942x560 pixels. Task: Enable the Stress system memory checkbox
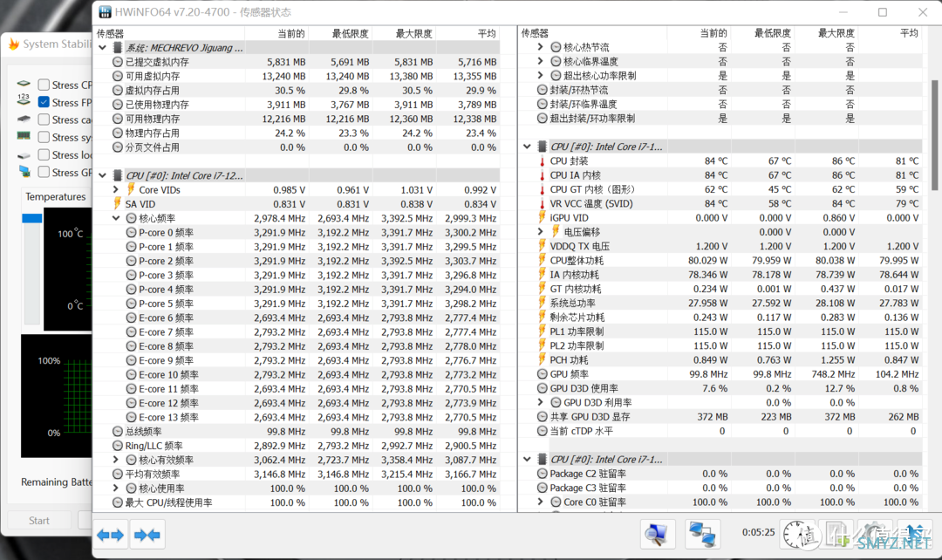(x=44, y=137)
